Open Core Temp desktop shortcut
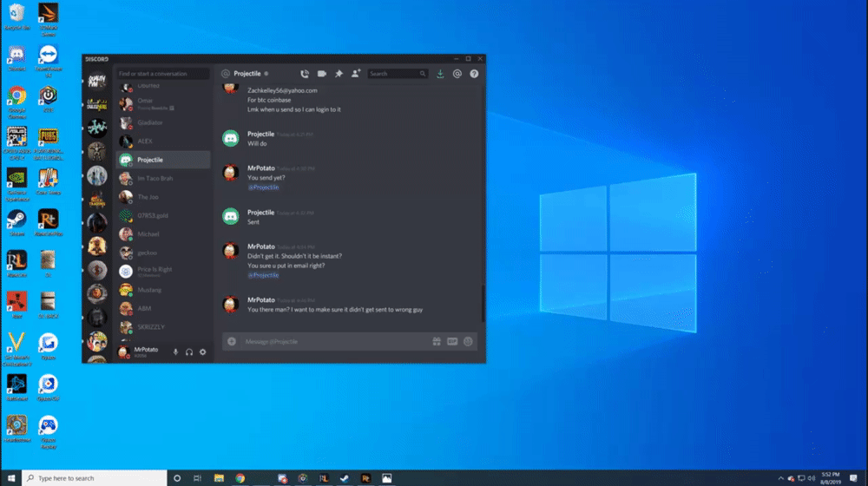Viewport: 868px width, 486px height. (48, 182)
